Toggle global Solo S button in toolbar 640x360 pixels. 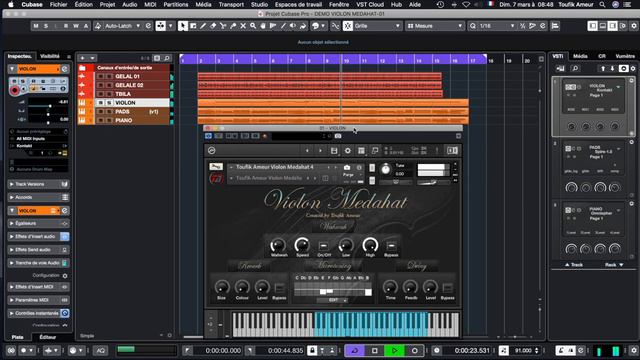(46, 26)
